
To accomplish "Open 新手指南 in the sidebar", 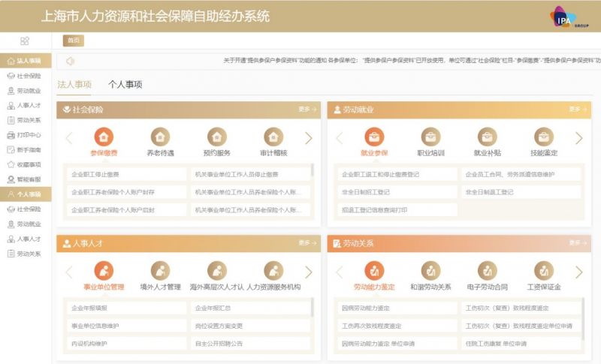I will (x=24, y=149).
